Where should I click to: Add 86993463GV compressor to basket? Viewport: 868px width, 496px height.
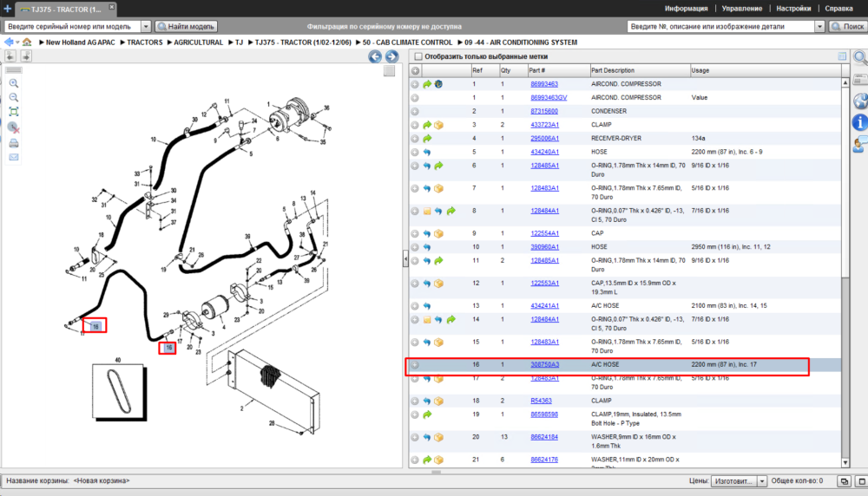click(x=415, y=98)
